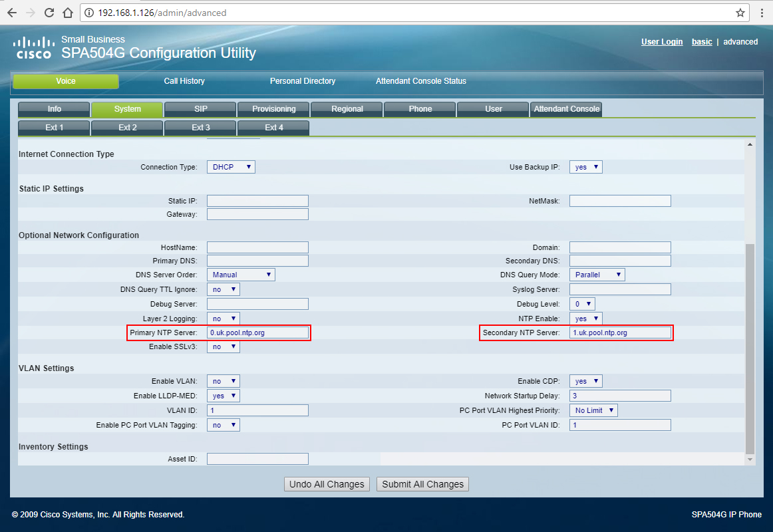773x532 pixels.
Task: Open DNS Query TTL Ignore dropdown
Action: pyautogui.click(x=224, y=290)
